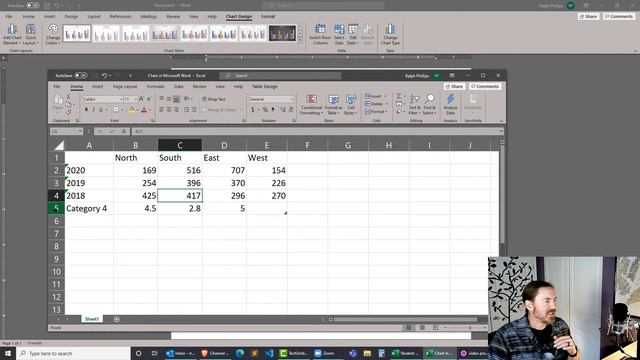The image size is (640, 360).
Task: Add a new sheet with plus icon
Action: pos(116,319)
